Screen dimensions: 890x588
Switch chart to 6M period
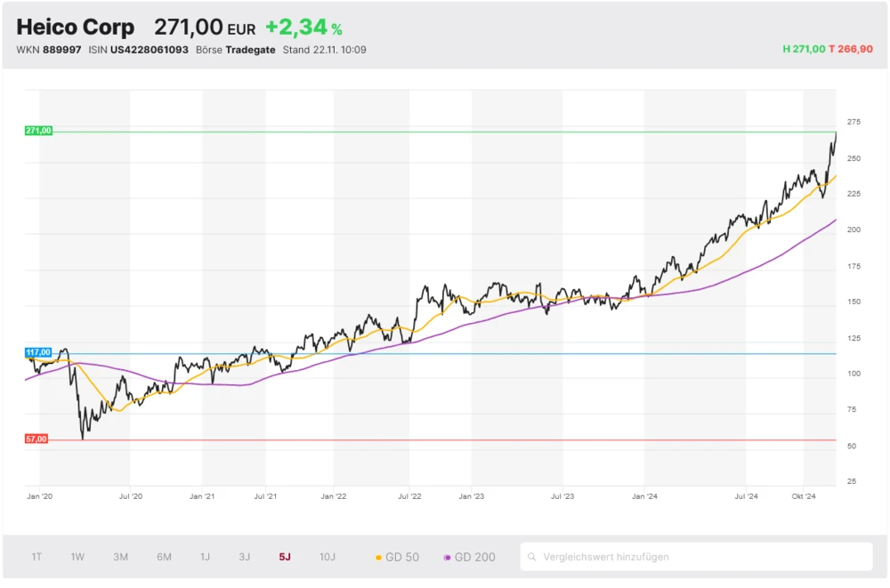coord(164,558)
